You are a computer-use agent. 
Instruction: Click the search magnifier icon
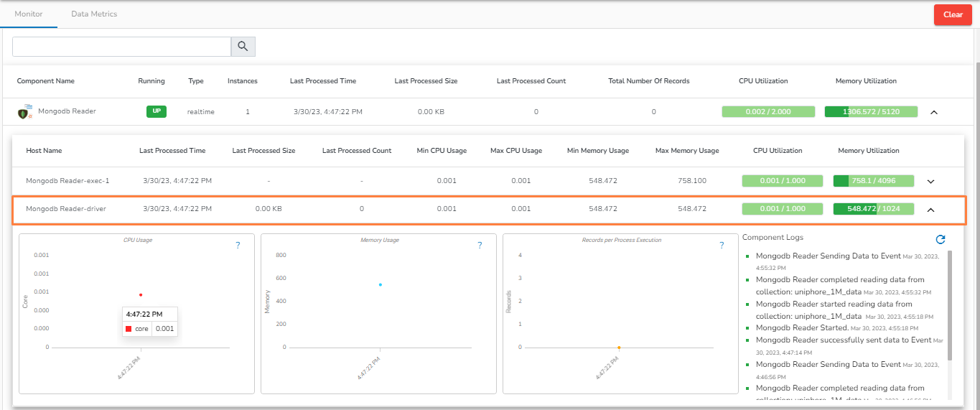point(243,47)
